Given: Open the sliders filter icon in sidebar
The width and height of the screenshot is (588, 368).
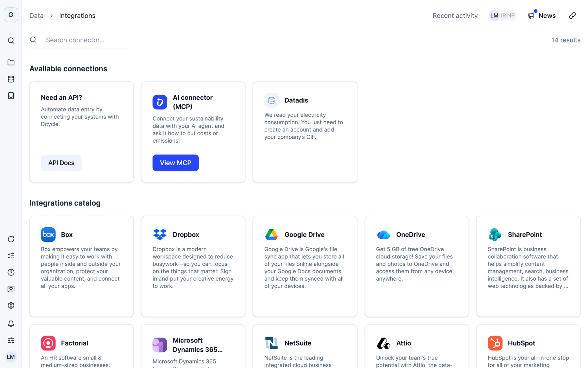Looking at the screenshot, I should point(11,341).
